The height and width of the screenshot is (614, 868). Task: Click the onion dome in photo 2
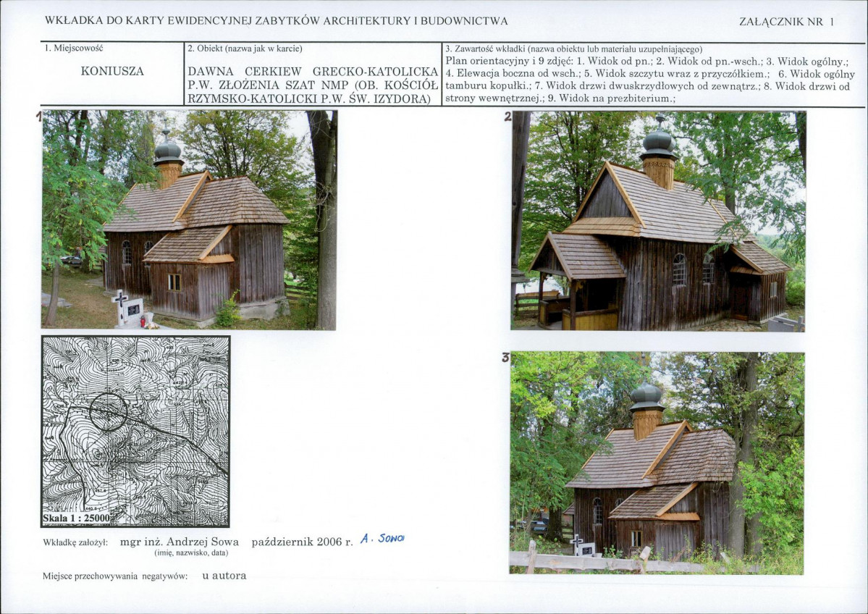click(x=659, y=140)
